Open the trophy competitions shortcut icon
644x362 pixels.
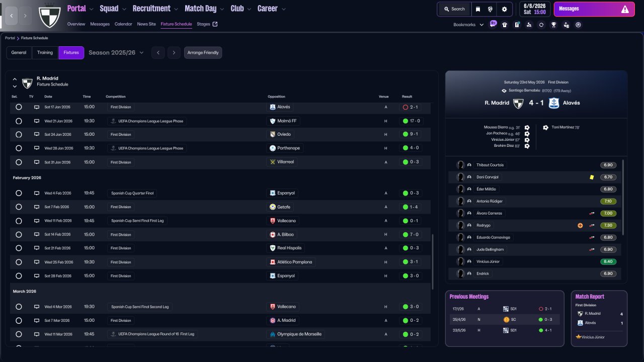click(x=553, y=25)
